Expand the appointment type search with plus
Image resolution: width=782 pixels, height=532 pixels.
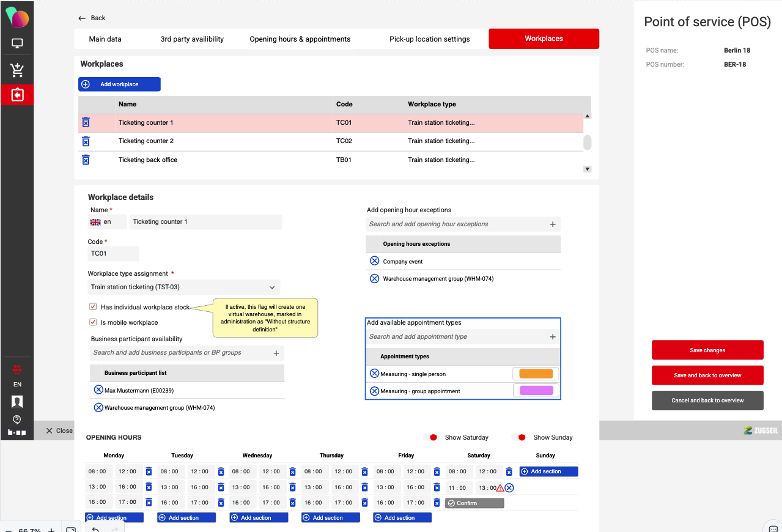pyautogui.click(x=553, y=337)
